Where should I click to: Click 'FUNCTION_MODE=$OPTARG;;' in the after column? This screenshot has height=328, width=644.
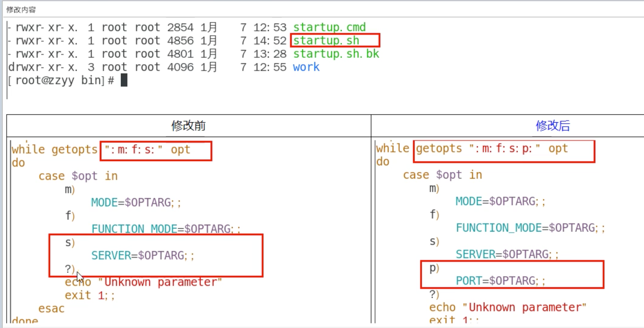pos(530,228)
